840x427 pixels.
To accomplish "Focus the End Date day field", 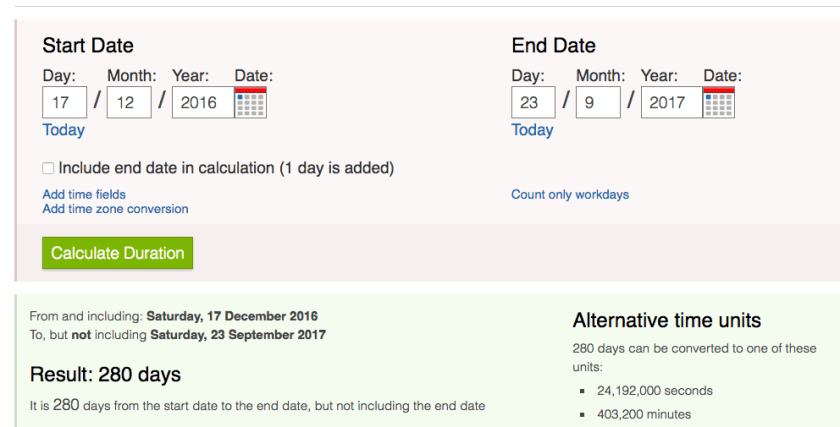I will tap(533, 102).
